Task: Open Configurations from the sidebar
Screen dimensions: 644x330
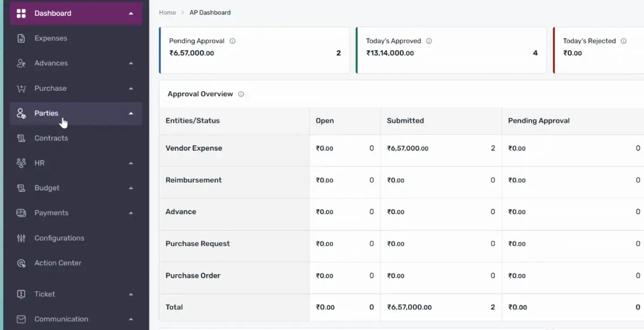Action: (x=76, y=238)
